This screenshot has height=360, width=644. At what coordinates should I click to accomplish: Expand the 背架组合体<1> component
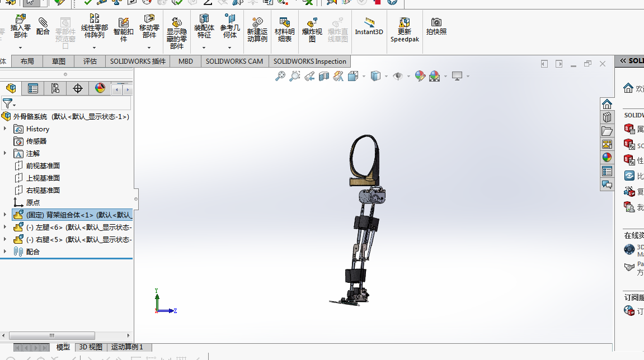point(5,215)
